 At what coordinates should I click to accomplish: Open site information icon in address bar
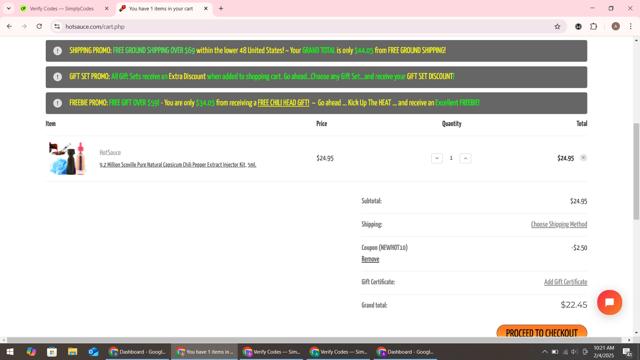tap(57, 27)
